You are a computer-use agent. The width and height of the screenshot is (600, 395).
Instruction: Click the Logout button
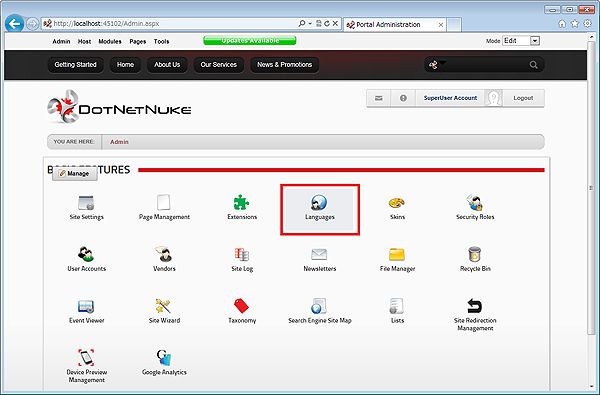(x=523, y=98)
